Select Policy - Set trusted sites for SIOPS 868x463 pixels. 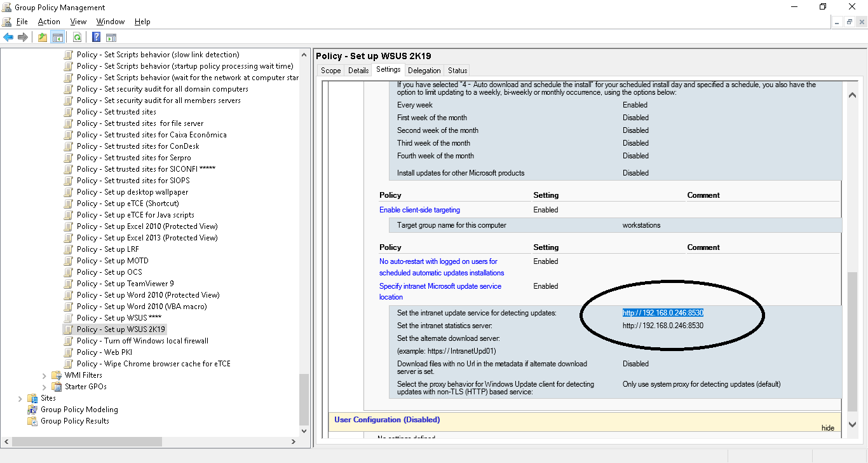[133, 181]
